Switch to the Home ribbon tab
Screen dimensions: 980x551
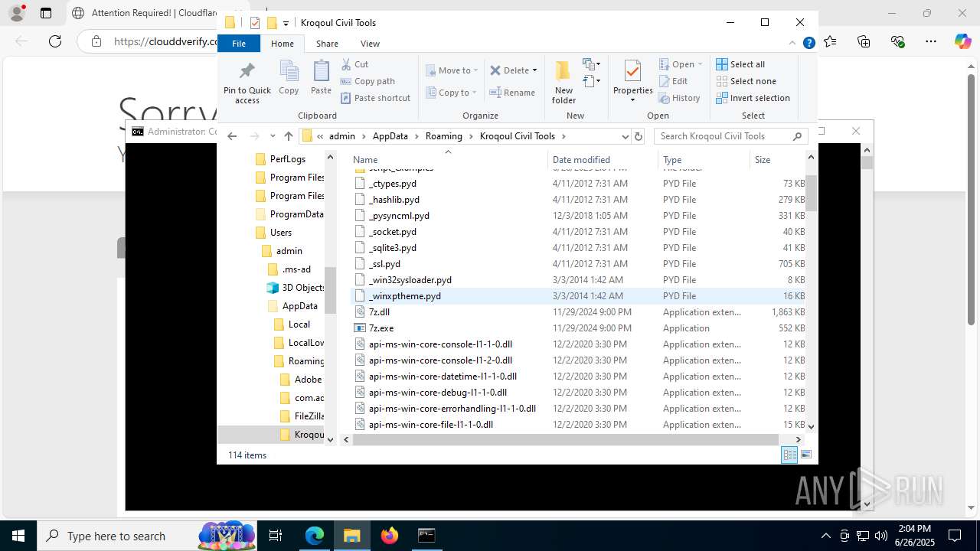(283, 44)
